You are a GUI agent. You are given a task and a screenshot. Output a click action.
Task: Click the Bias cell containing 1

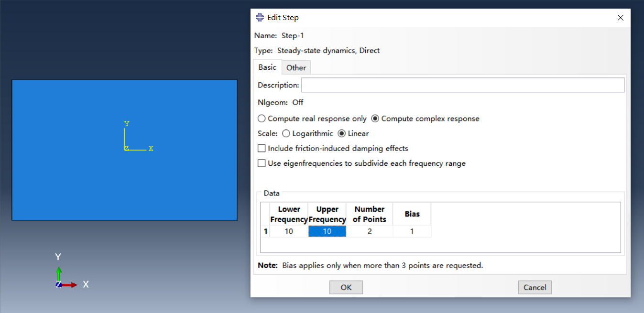click(x=412, y=231)
